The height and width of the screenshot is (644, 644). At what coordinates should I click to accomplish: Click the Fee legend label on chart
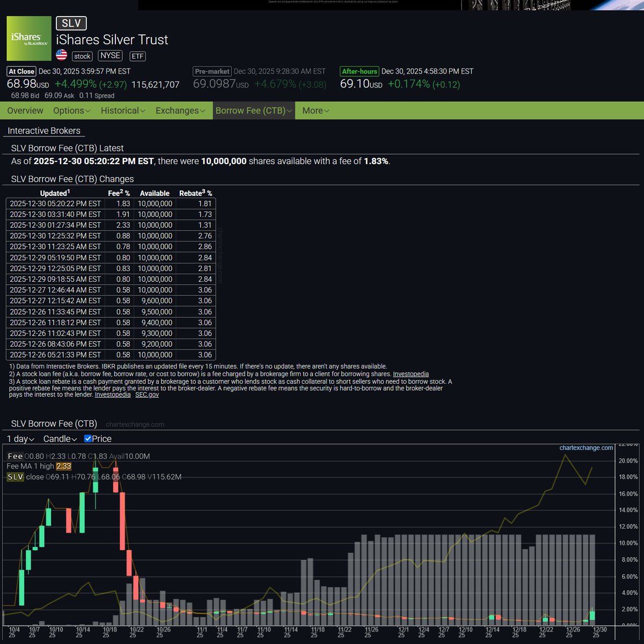(15, 456)
